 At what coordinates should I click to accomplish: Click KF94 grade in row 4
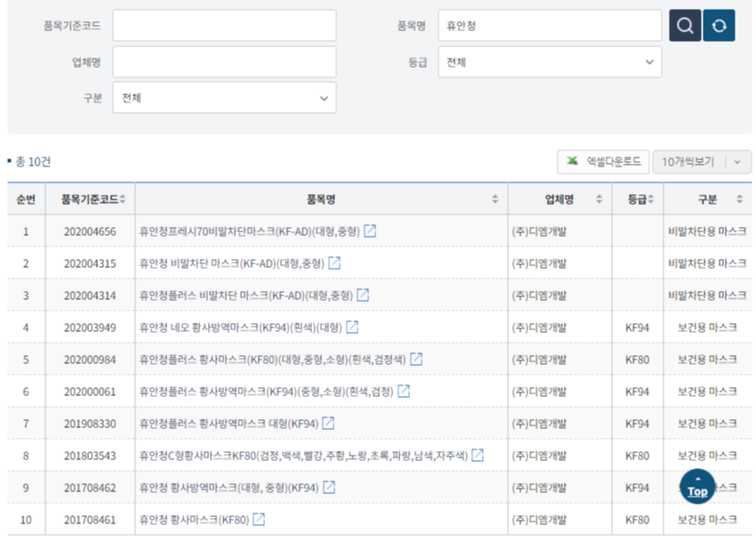pos(637,328)
